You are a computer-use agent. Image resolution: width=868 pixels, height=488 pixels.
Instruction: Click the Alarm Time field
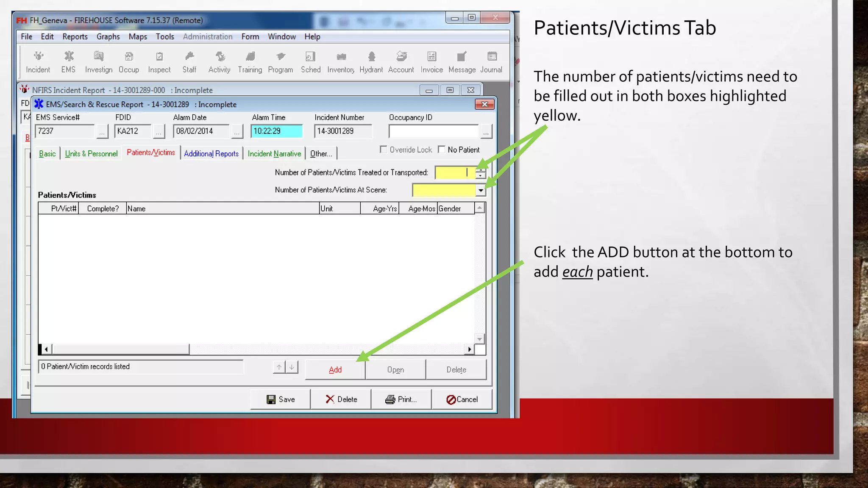tap(276, 131)
